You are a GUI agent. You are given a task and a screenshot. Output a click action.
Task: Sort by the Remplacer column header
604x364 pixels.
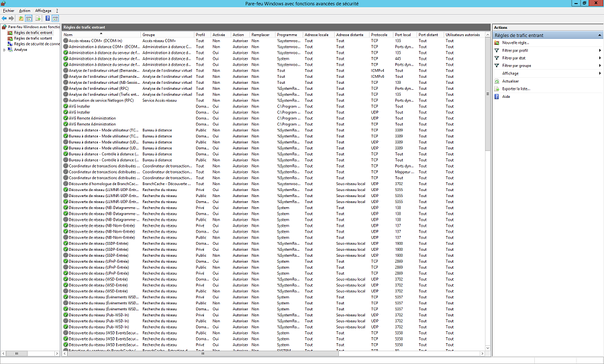point(262,35)
